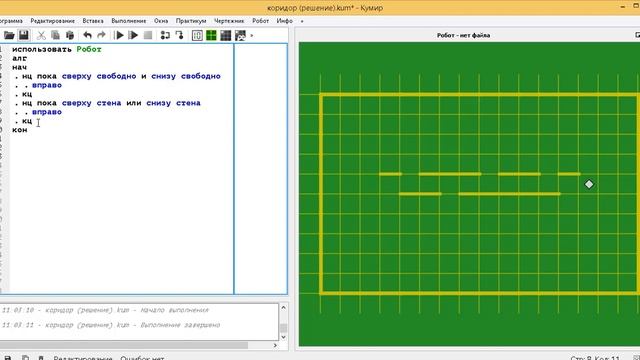Show the green Robot field window icon
This screenshot has width=640, height=360.
[x=211, y=36]
